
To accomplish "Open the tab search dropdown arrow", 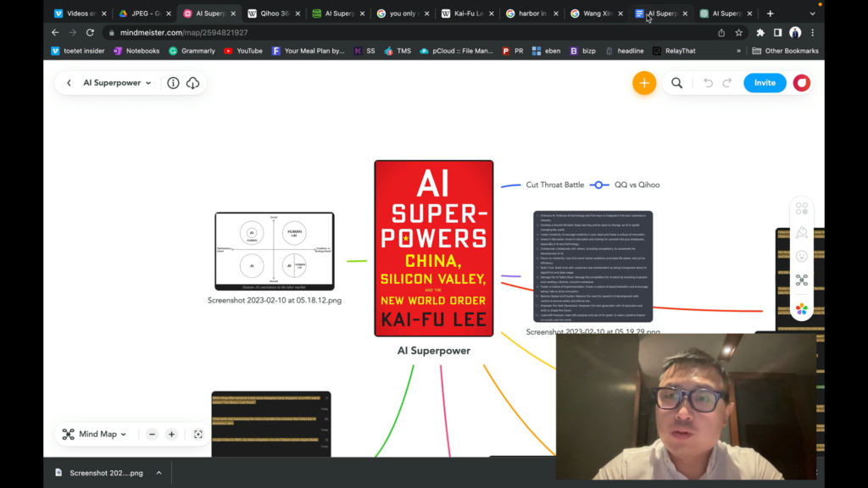I will pyautogui.click(x=812, y=14).
